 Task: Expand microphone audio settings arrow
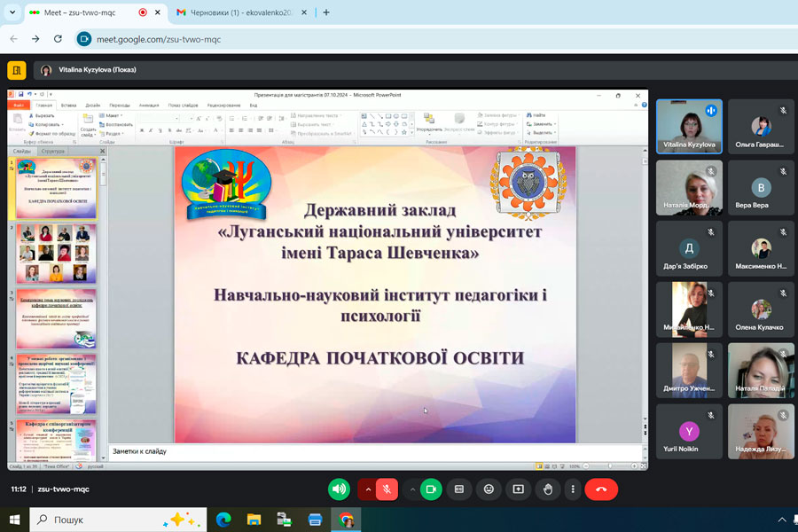pos(368,489)
